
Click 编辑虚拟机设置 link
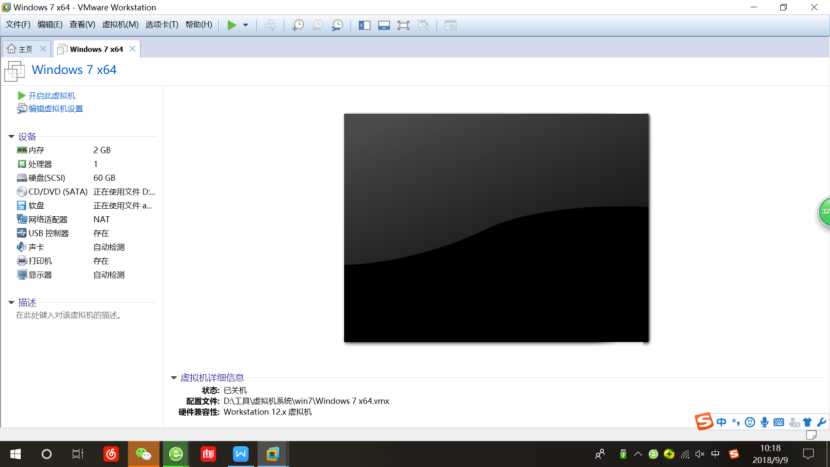point(56,109)
